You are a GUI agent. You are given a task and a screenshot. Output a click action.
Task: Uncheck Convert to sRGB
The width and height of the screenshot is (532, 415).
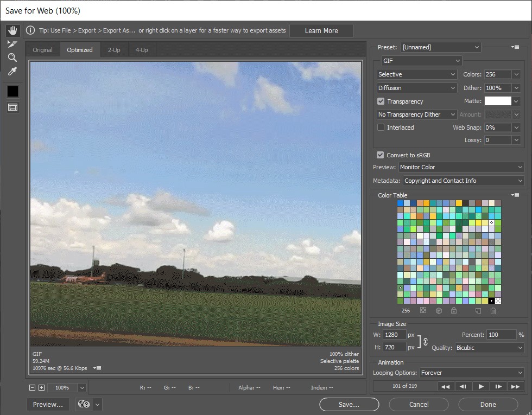point(381,155)
